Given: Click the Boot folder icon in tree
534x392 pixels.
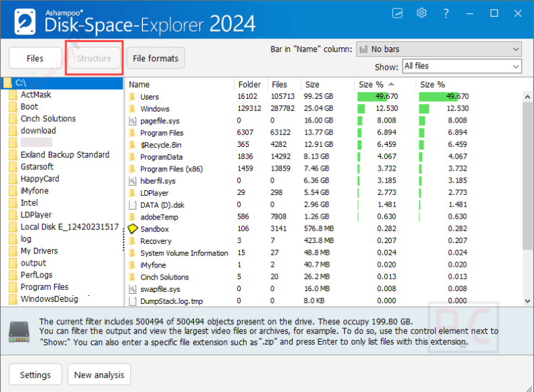Looking at the screenshot, I should tap(13, 107).
